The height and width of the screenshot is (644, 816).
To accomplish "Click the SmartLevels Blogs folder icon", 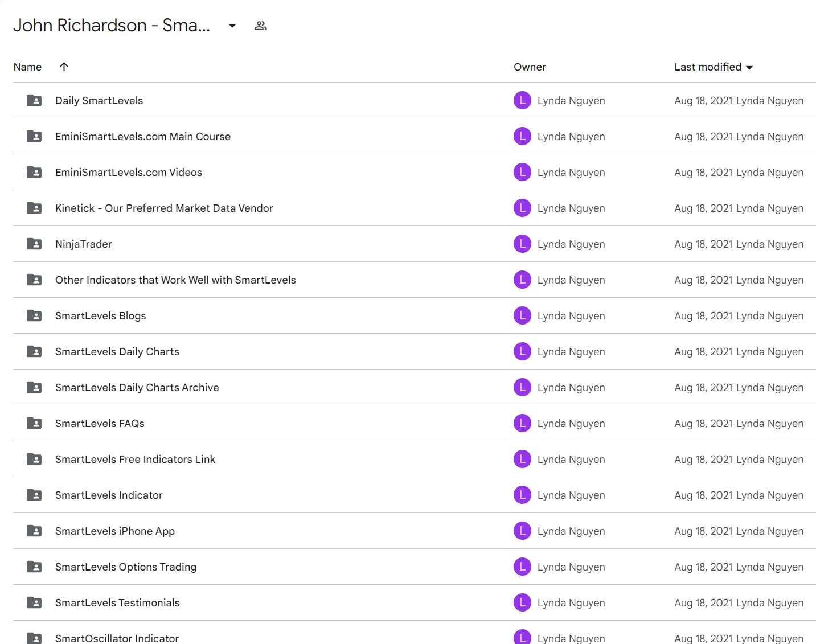I will click(x=34, y=315).
